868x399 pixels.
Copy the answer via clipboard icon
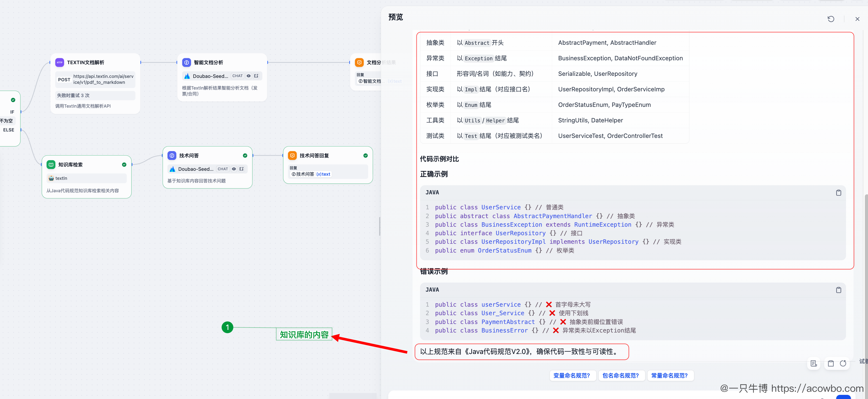[x=831, y=363]
